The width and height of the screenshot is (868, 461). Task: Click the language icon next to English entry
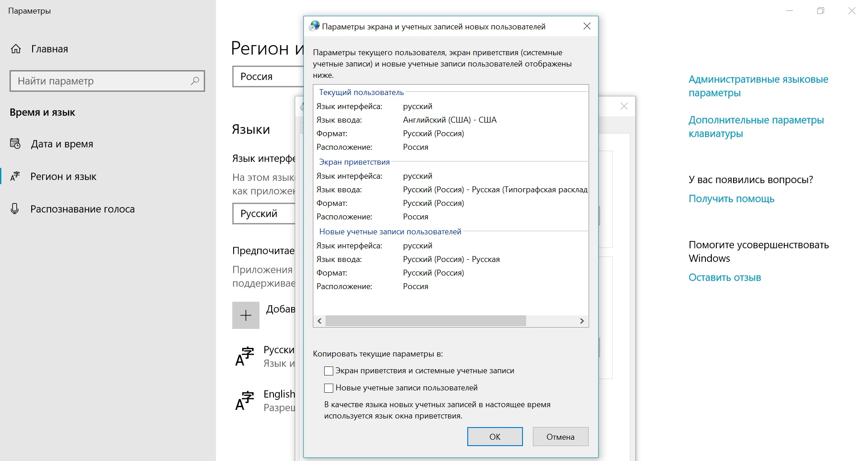pos(245,400)
